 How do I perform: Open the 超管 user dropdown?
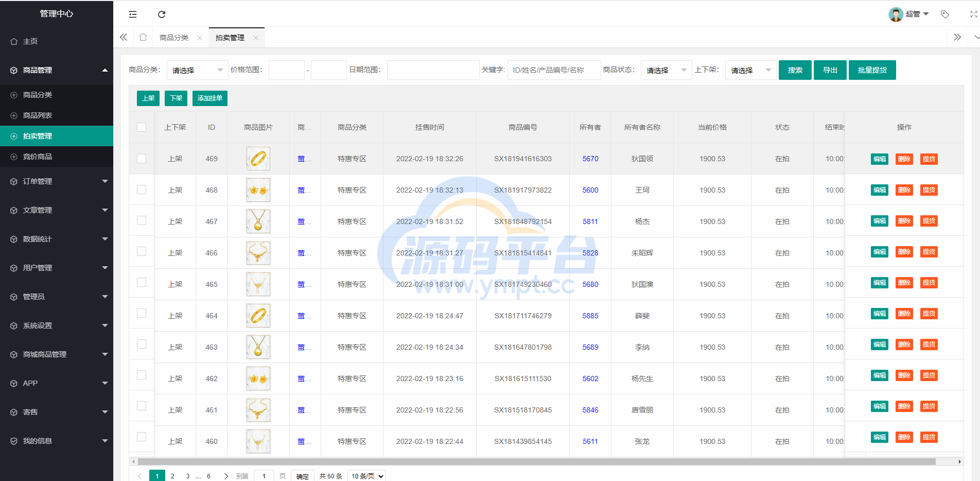(917, 14)
